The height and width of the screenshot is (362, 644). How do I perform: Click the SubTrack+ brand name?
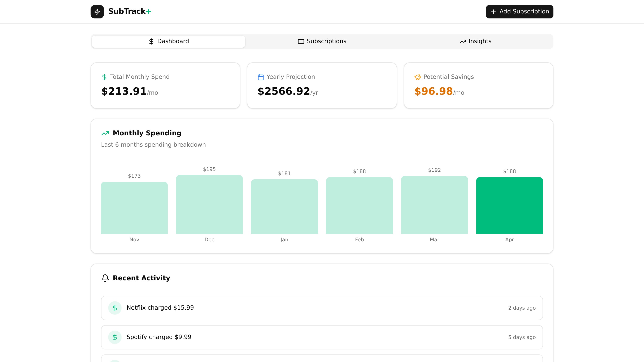click(130, 12)
